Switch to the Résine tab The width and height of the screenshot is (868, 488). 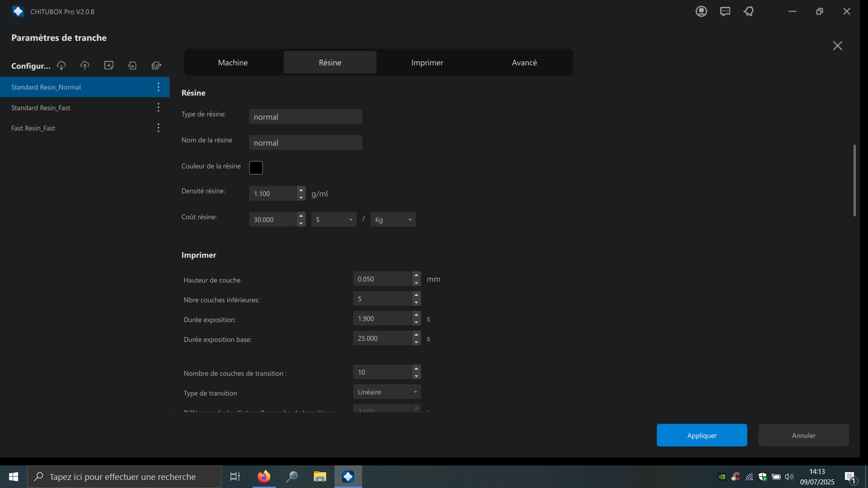(330, 62)
